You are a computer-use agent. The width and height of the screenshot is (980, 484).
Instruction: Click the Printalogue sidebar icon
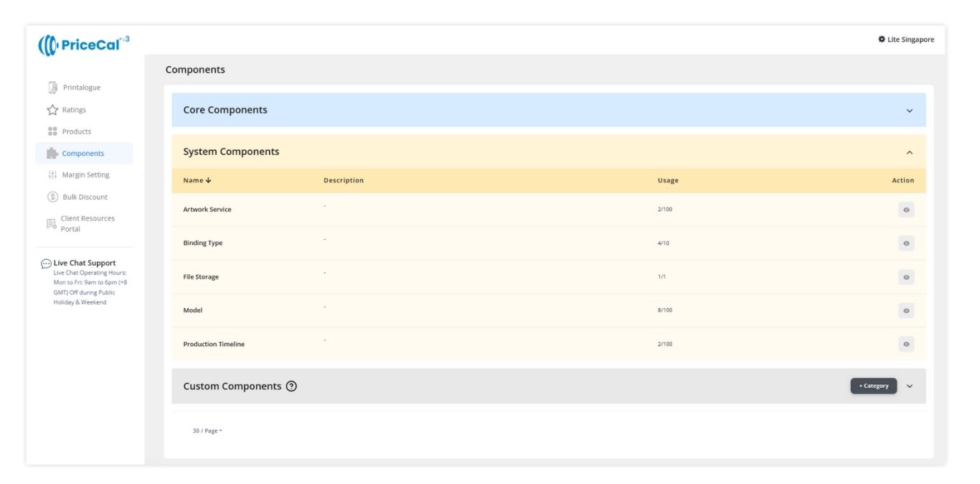(52, 88)
